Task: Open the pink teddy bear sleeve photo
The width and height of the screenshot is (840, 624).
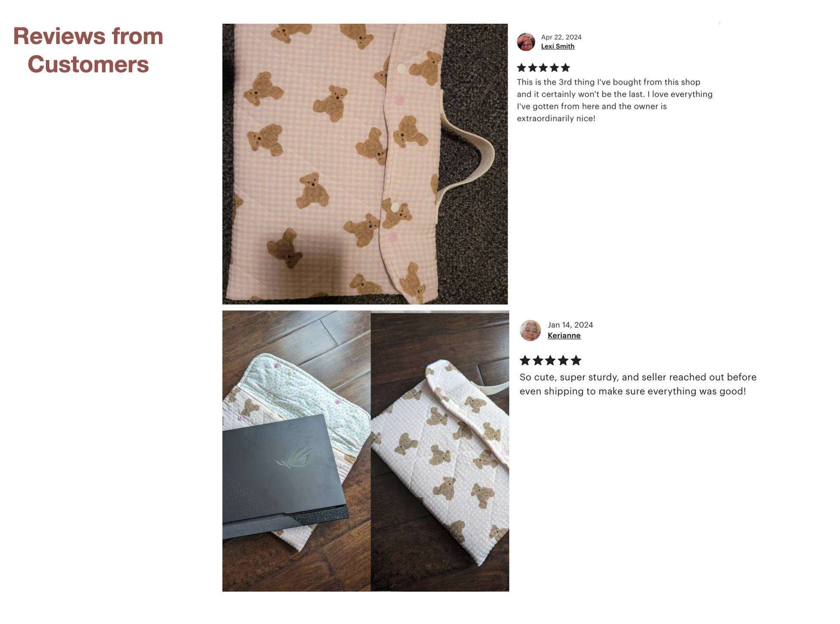Action: pos(365,164)
